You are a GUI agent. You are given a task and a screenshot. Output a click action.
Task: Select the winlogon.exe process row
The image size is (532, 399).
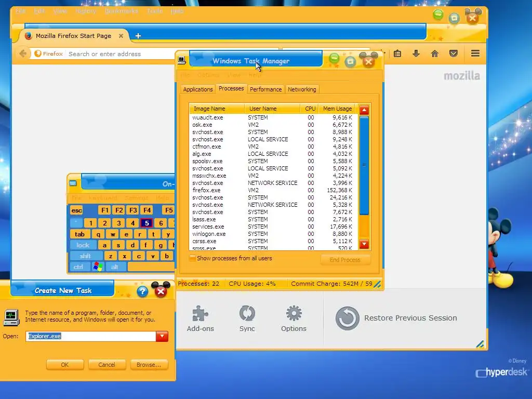[272, 234]
